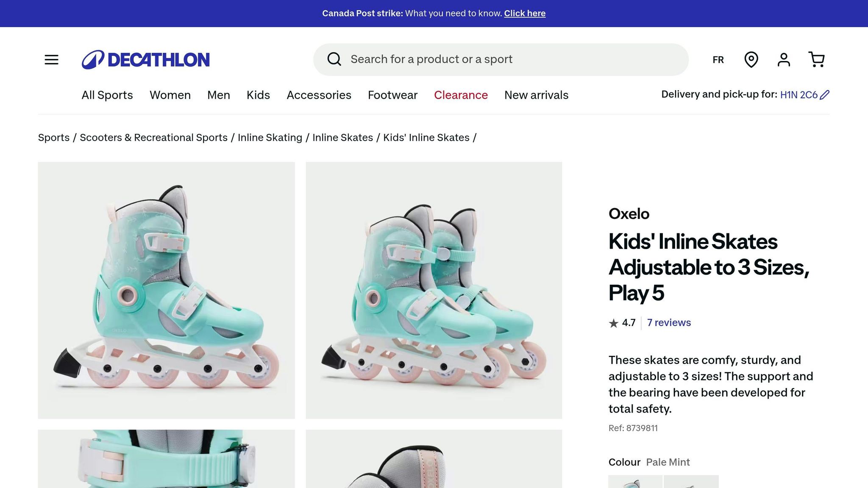Select the Pale Mint colour swatch
The height and width of the screenshot is (488, 868).
tap(635, 482)
